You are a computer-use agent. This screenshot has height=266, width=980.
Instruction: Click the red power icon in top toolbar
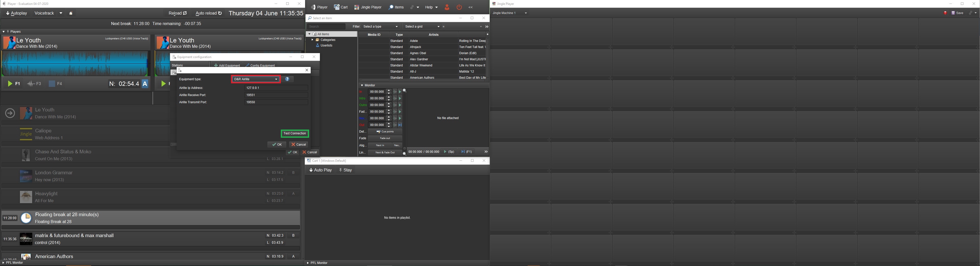(x=459, y=7)
